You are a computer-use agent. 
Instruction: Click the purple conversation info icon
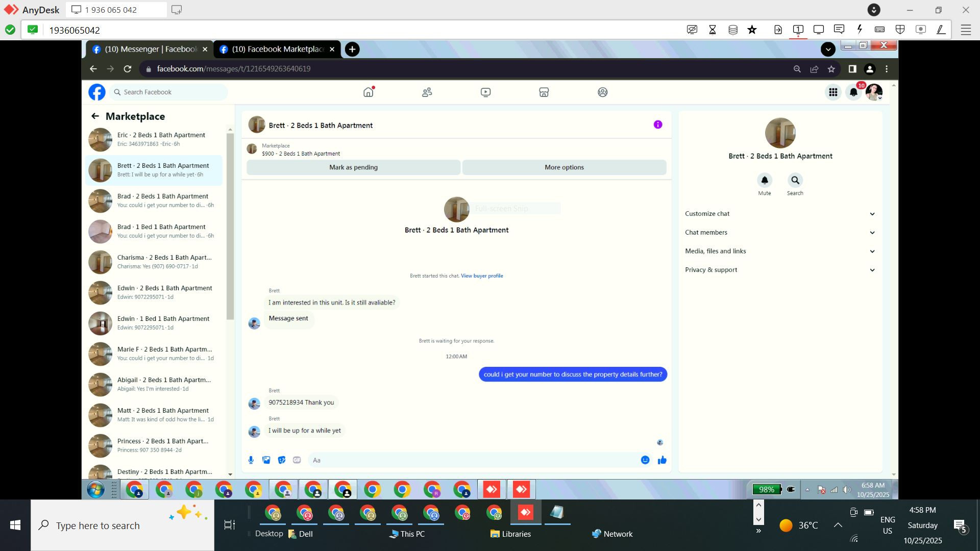point(658,124)
